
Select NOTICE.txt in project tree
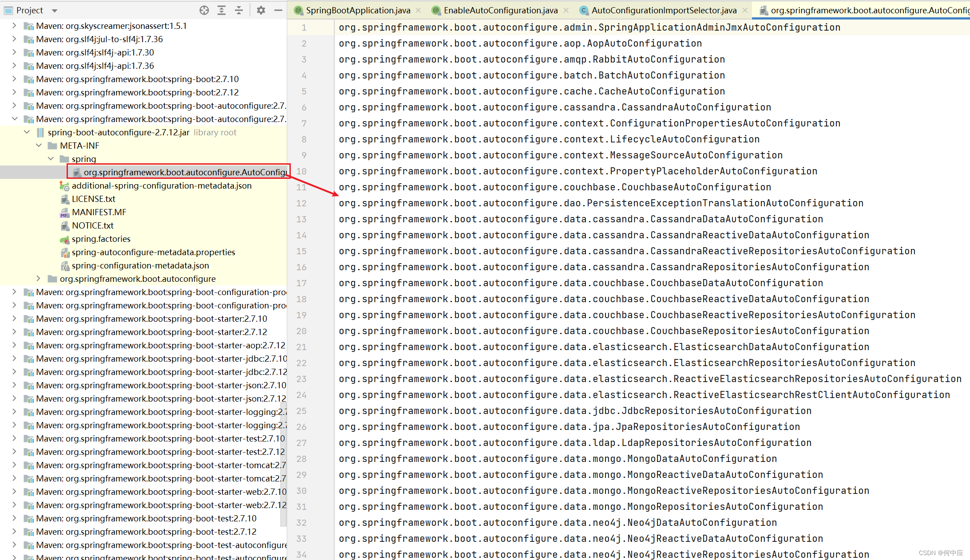[x=93, y=225]
